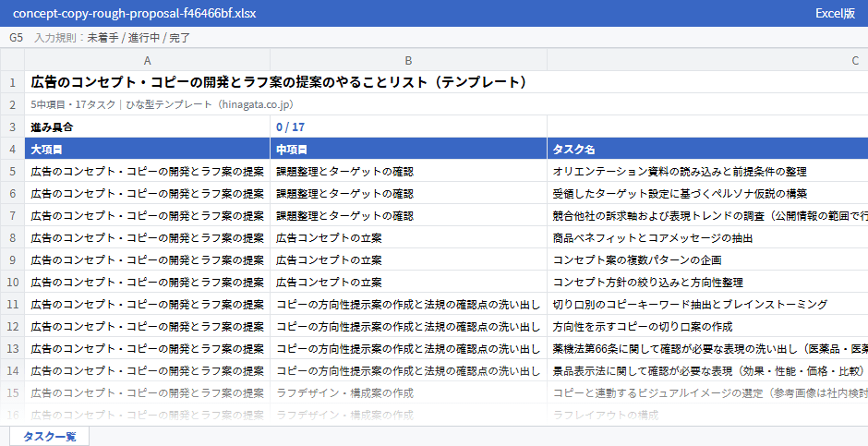The height and width of the screenshot is (446, 868).
Task: Click コピーの方向性提示案 cell in row 12
Action: tap(408, 326)
